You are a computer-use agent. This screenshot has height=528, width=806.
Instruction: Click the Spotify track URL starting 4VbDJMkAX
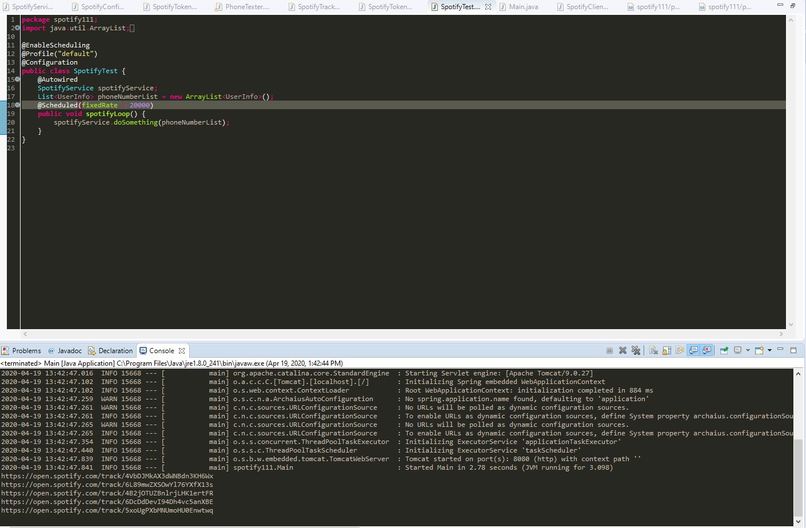pyautogui.click(x=107, y=476)
